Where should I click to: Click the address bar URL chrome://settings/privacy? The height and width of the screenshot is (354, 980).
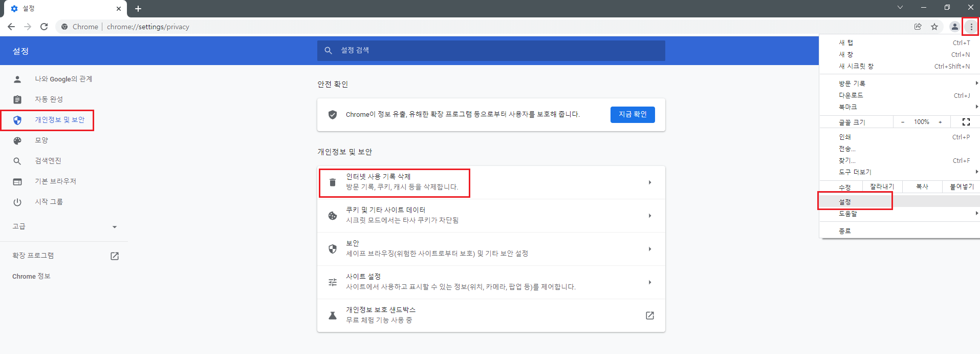pyautogui.click(x=148, y=27)
